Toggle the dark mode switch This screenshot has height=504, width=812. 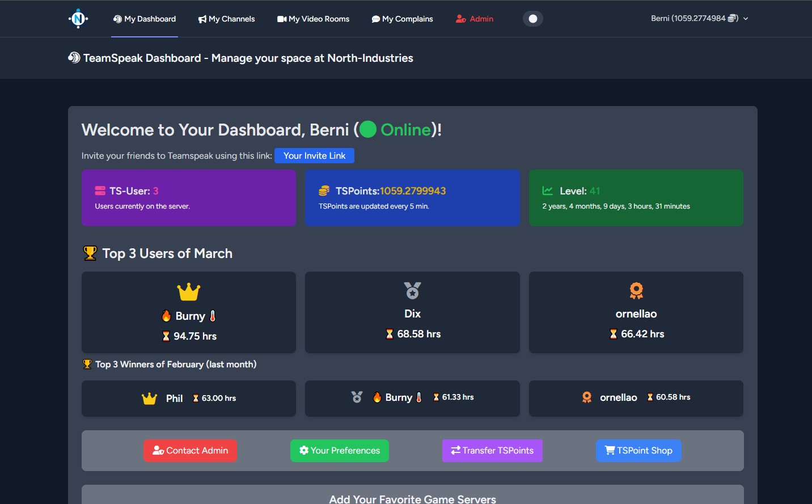pos(533,19)
